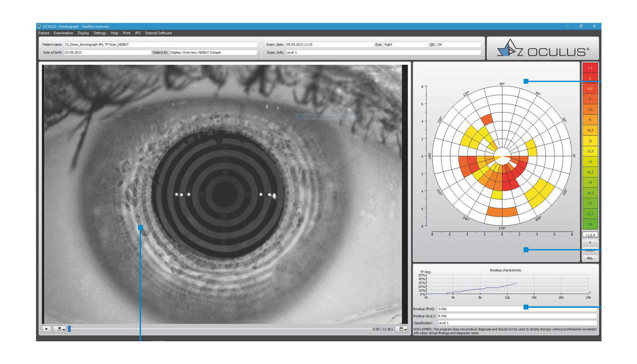Screen dimensions: 637x364
Task: Select the 9 color scale cell
Action: click(590, 120)
